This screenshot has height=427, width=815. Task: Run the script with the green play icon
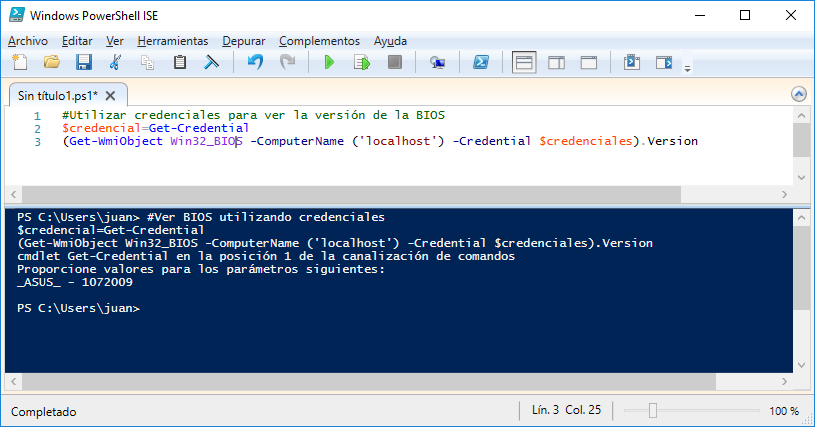point(329,62)
